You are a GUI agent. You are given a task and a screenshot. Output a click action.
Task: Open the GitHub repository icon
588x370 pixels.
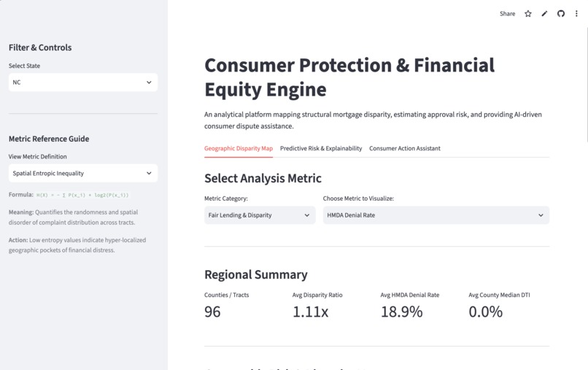coord(561,14)
